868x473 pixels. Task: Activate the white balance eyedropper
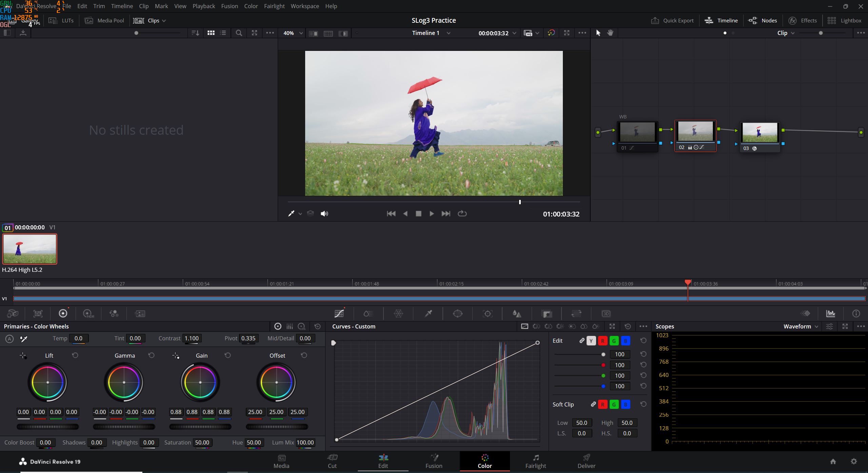pyautogui.click(x=24, y=339)
